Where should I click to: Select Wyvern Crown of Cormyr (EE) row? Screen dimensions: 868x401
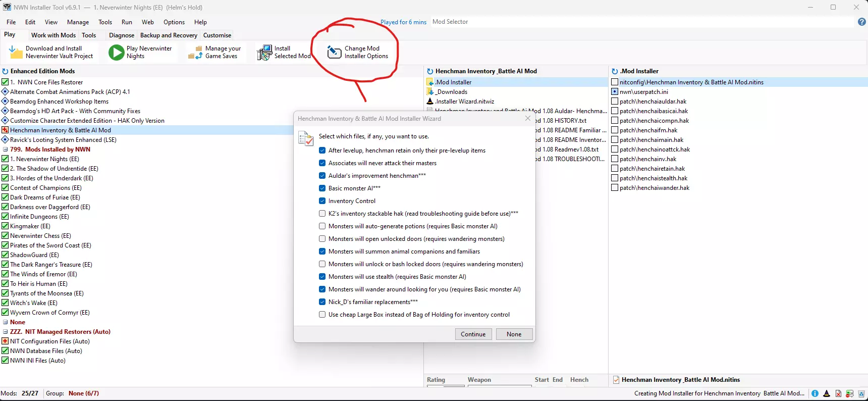[50, 313]
